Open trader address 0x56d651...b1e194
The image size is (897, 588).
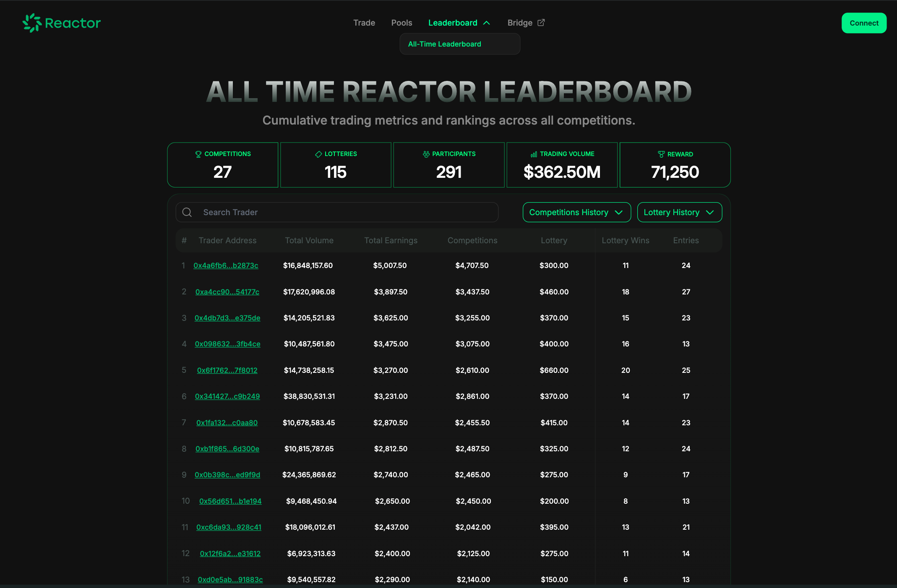[230, 501]
